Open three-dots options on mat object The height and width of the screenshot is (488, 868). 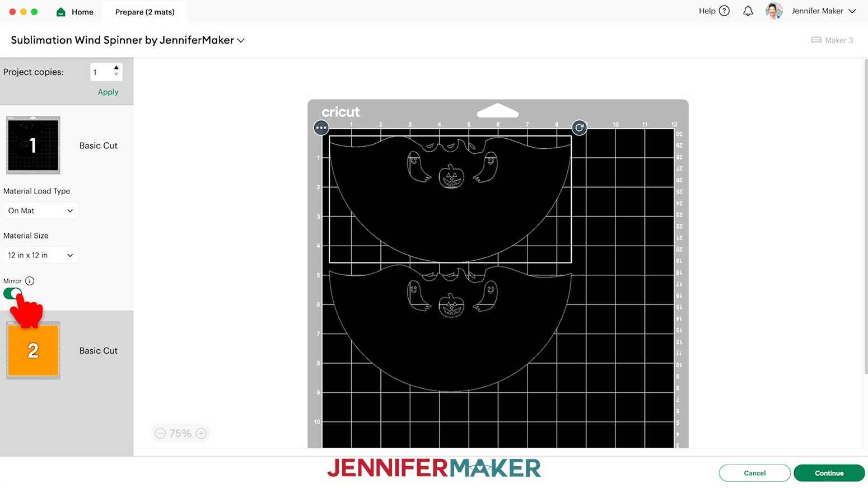pyautogui.click(x=321, y=128)
